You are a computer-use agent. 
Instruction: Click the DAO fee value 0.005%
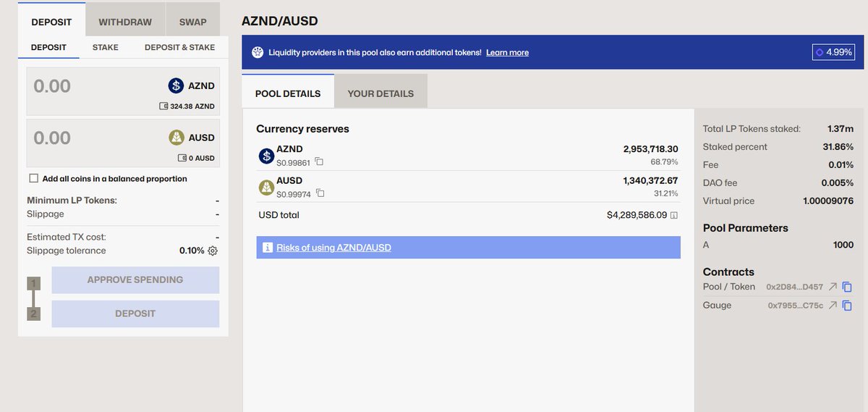pyautogui.click(x=838, y=182)
